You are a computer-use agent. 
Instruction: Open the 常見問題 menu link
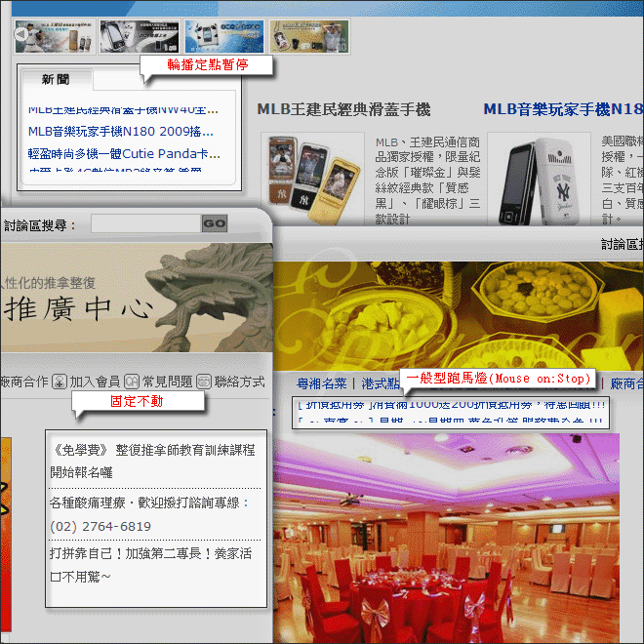pyautogui.click(x=167, y=382)
